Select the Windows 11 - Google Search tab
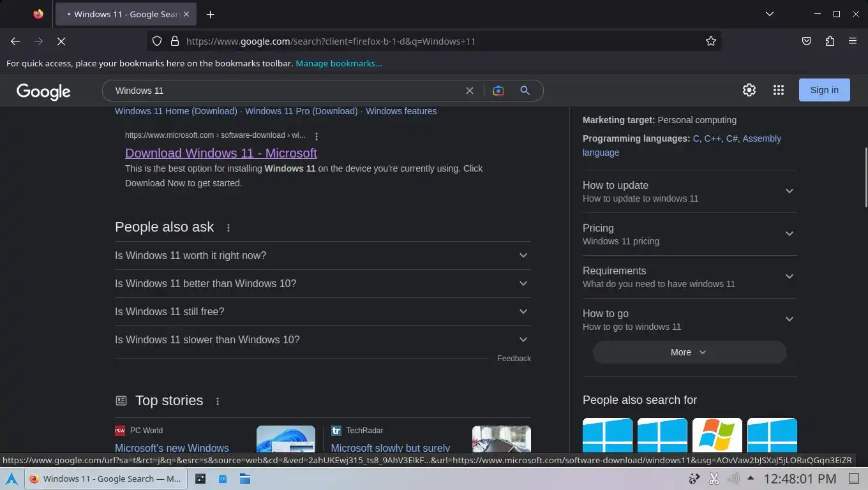This screenshot has height=490, width=868. (x=124, y=14)
